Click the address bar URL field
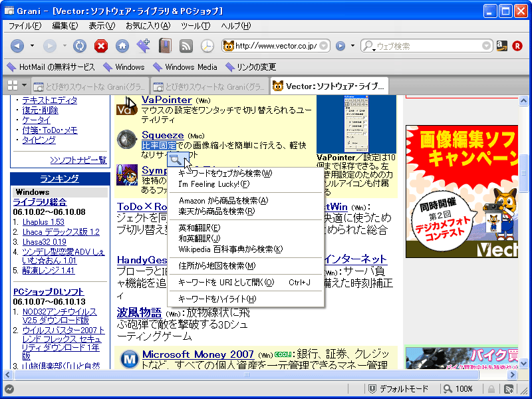The height and width of the screenshot is (399, 532). coord(277,46)
